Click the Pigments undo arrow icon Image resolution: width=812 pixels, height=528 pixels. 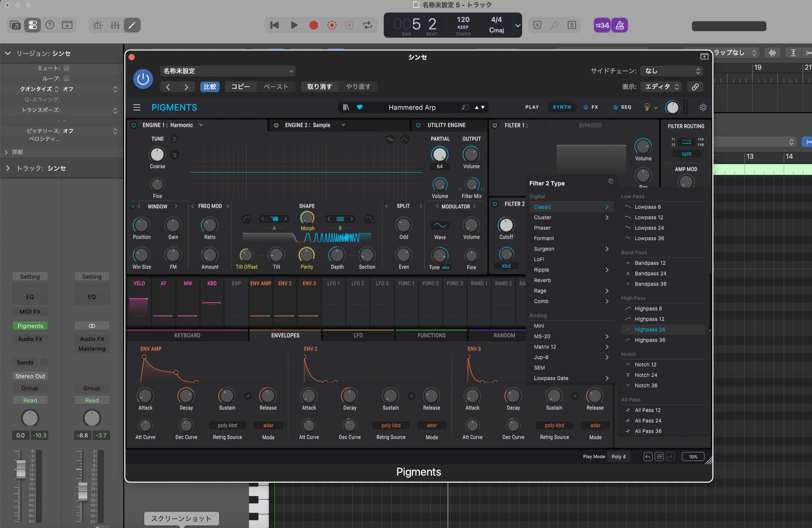pos(648,457)
